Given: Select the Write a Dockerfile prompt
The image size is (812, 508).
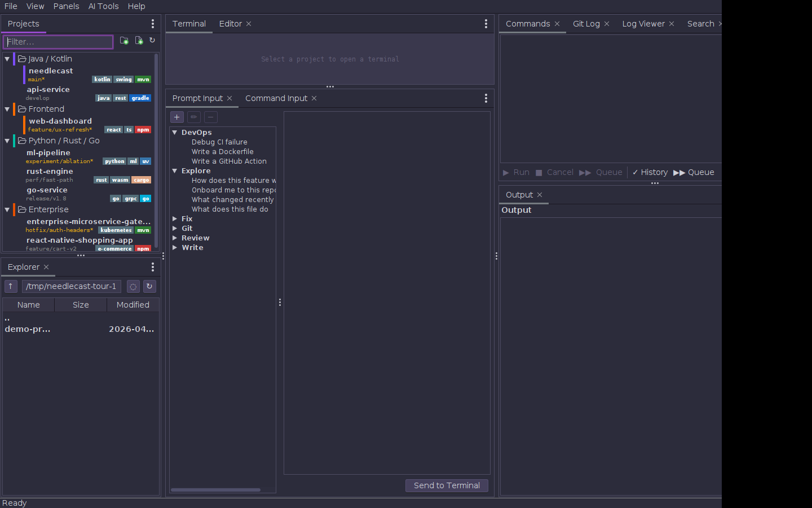Looking at the screenshot, I should tap(222, 152).
